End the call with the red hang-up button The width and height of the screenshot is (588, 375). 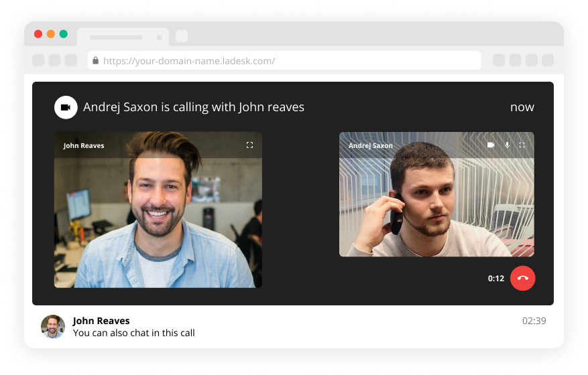(523, 278)
